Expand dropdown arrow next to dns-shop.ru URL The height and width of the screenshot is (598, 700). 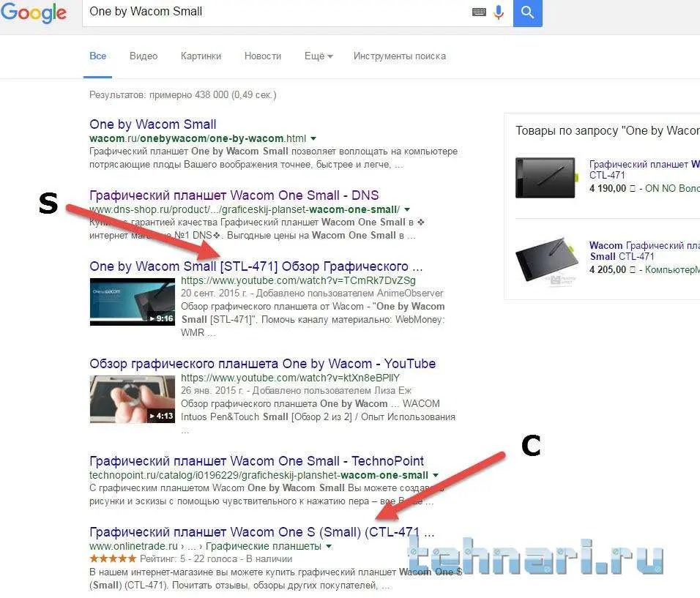tap(407, 209)
